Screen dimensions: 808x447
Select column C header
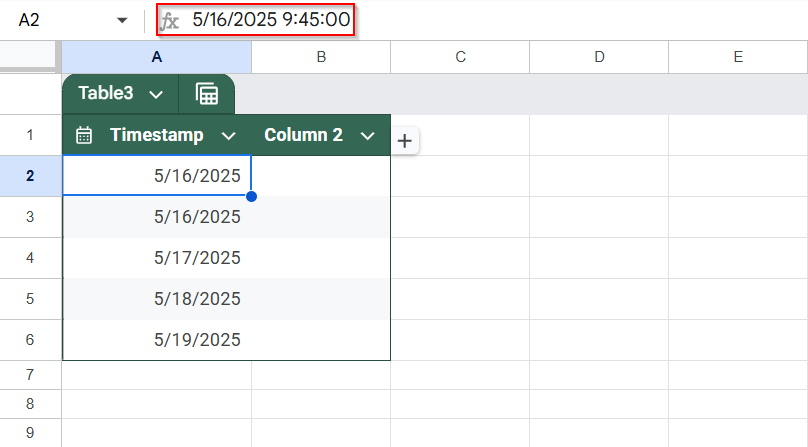(x=460, y=57)
